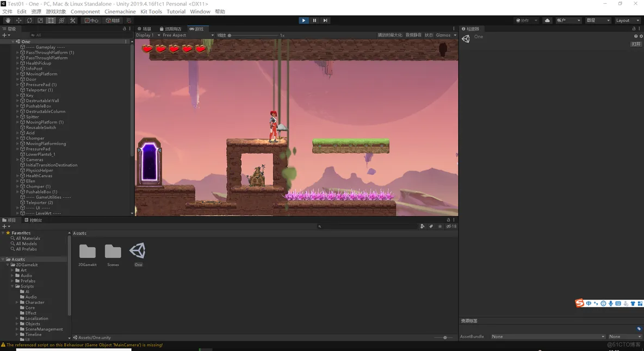Select the Scale tool
Screen dimensions: 644x351
pos(40,21)
